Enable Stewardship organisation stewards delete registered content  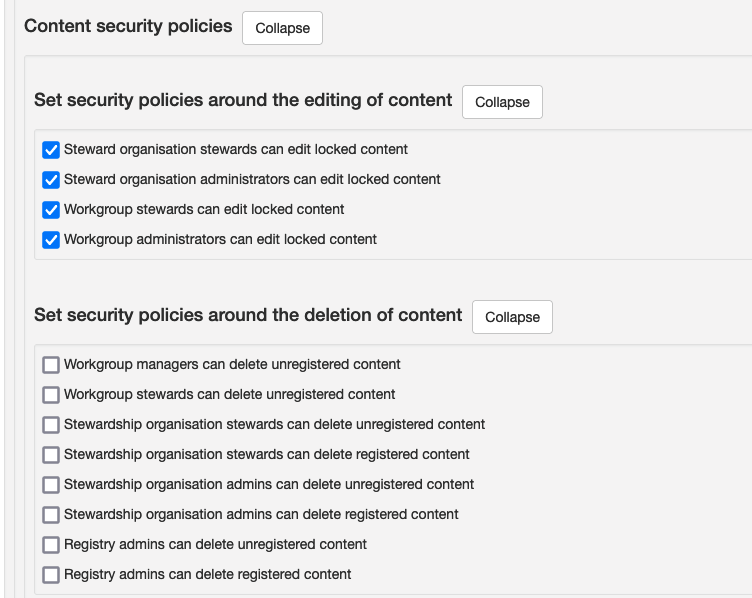click(x=51, y=455)
